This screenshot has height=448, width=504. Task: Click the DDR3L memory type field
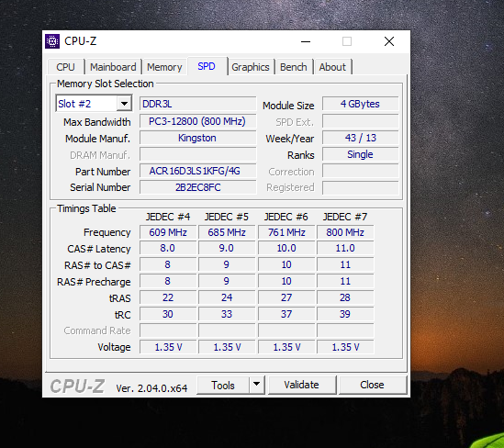coord(197,104)
